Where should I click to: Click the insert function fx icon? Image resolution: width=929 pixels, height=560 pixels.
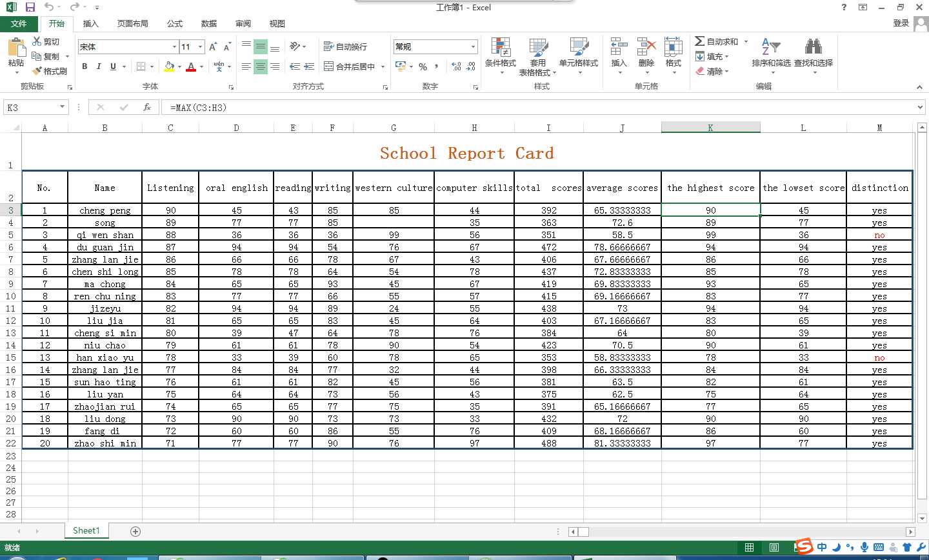pyautogui.click(x=147, y=107)
